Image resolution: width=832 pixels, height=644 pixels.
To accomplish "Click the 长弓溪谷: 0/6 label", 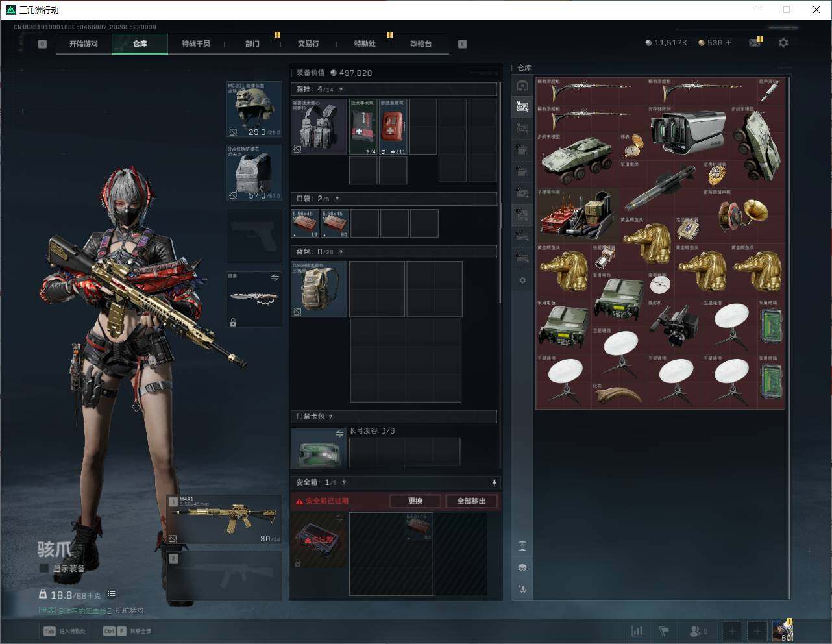I will click(x=372, y=431).
